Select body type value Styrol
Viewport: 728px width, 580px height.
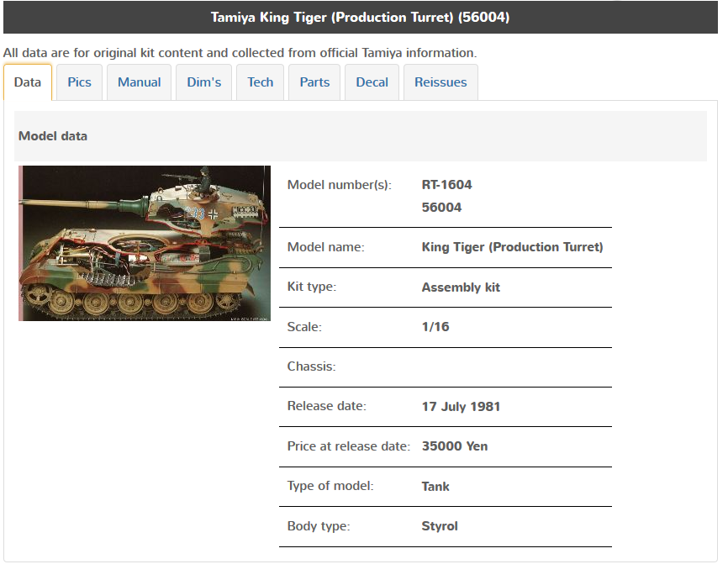[440, 526]
